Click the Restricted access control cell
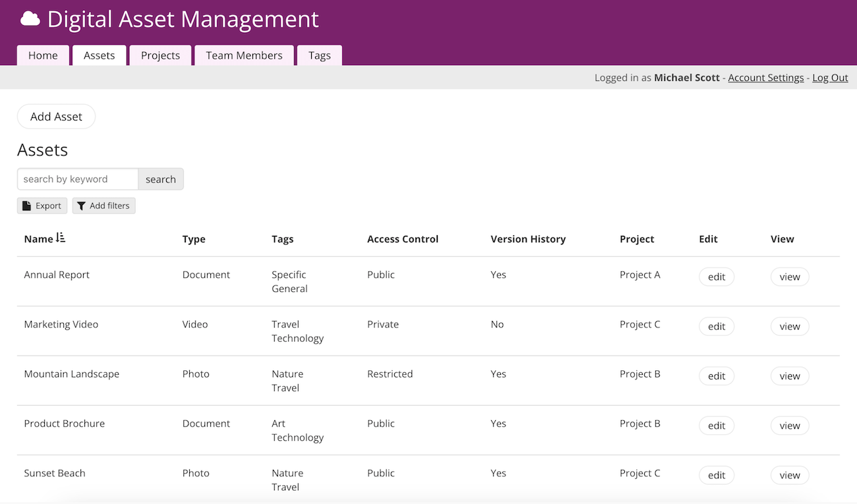Image resolution: width=857 pixels, height=504 pixels. tap(390, 374)
